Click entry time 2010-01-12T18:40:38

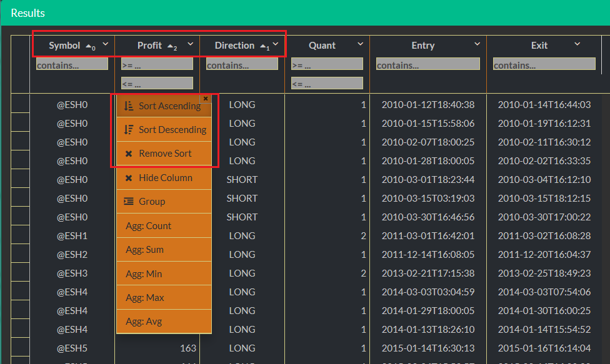(428, 104)
